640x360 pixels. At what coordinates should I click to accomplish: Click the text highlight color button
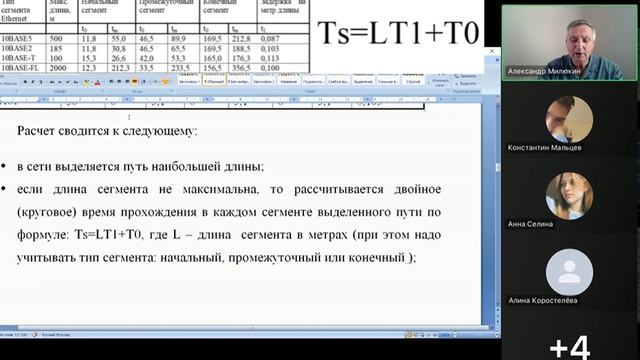click(x=87, y=82)
